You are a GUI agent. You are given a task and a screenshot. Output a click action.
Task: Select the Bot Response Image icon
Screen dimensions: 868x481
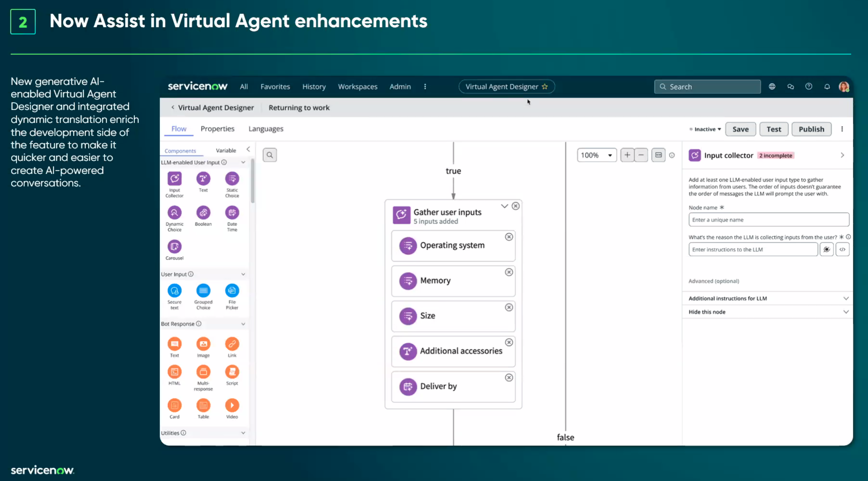click(203, 344)
